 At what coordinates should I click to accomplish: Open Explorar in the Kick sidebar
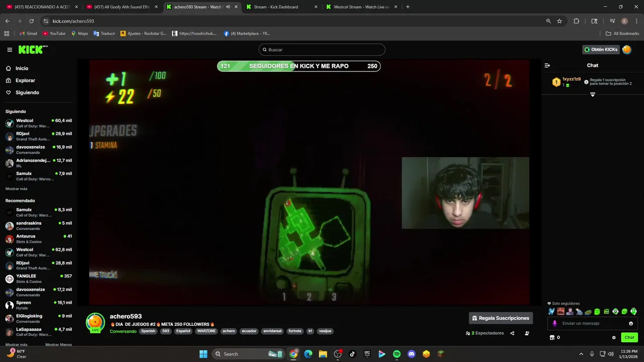[20, 80]
